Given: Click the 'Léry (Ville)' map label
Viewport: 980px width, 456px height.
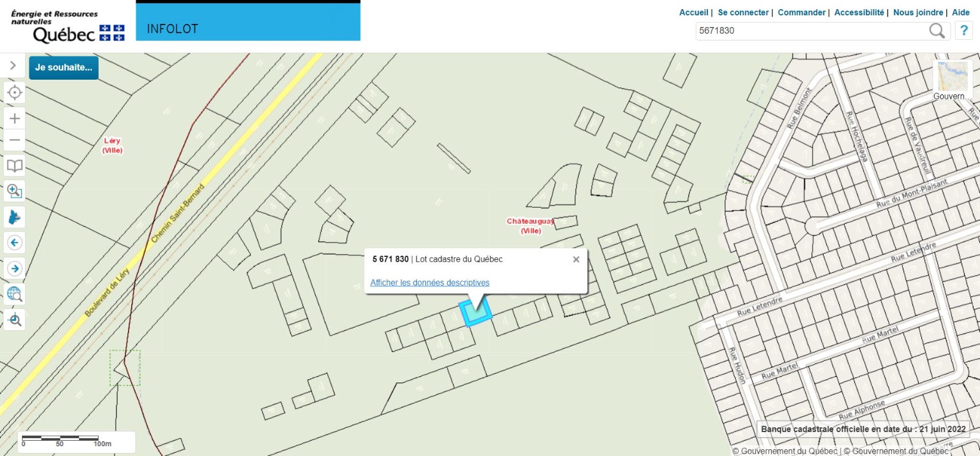Looking at the screenshot, I should coord(112,145).
